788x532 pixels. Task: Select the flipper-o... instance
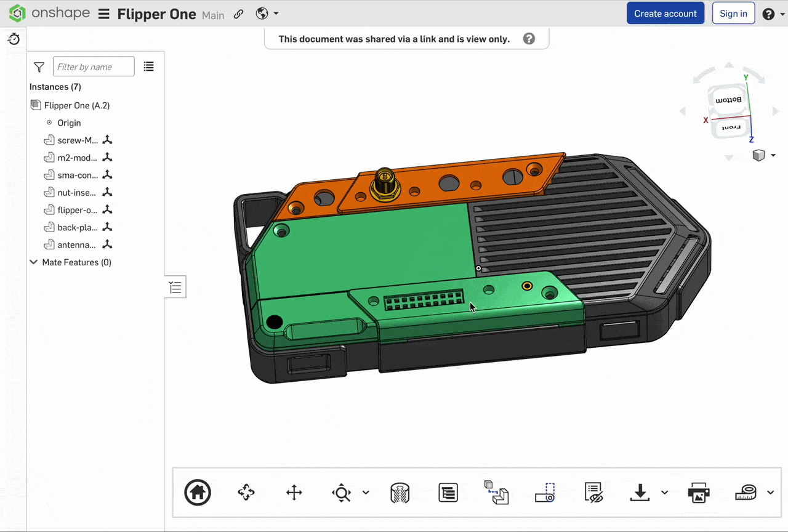[78, 210]
